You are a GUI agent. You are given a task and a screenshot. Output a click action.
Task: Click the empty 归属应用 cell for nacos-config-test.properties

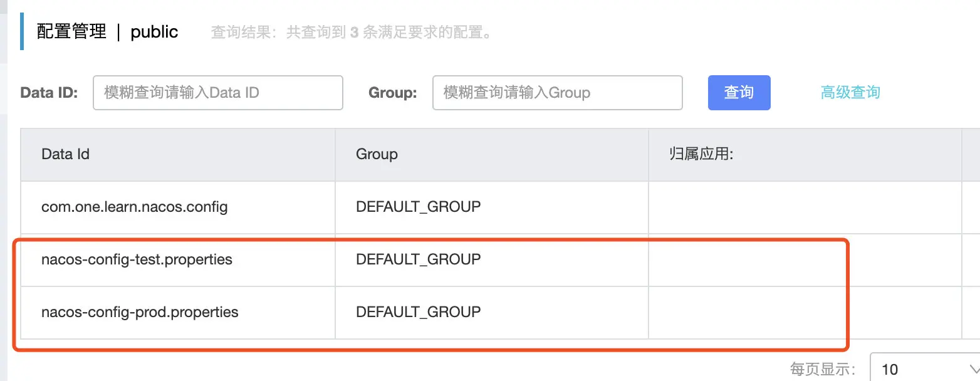pos(805,259)
